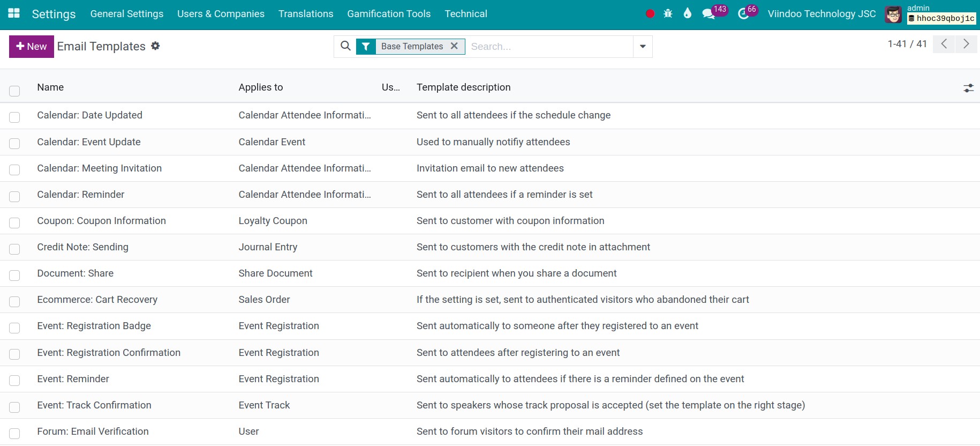Image resolution: width=980 pixels, height=446 pixels.
Task: Check the Event: Registration Badge row
Action: pyautogui.click(x=14, y=328)
